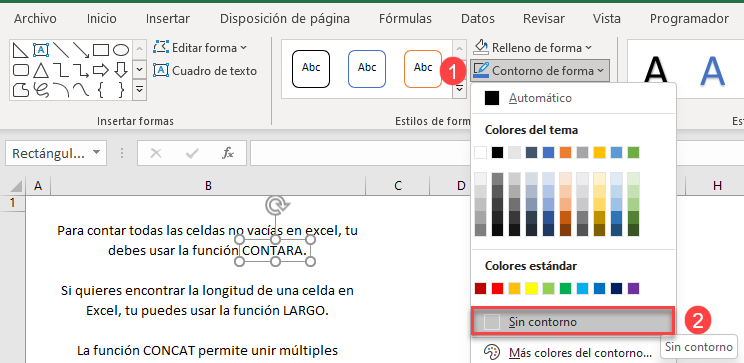Select row 1 header
Viewport: 744px width, 363px height.
tap(12, 203)
